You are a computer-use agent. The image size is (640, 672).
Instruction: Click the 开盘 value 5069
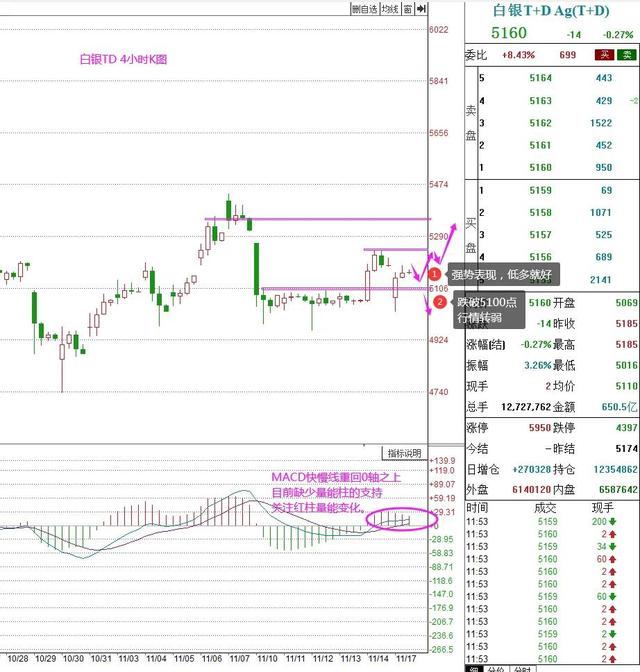(626, 303)
